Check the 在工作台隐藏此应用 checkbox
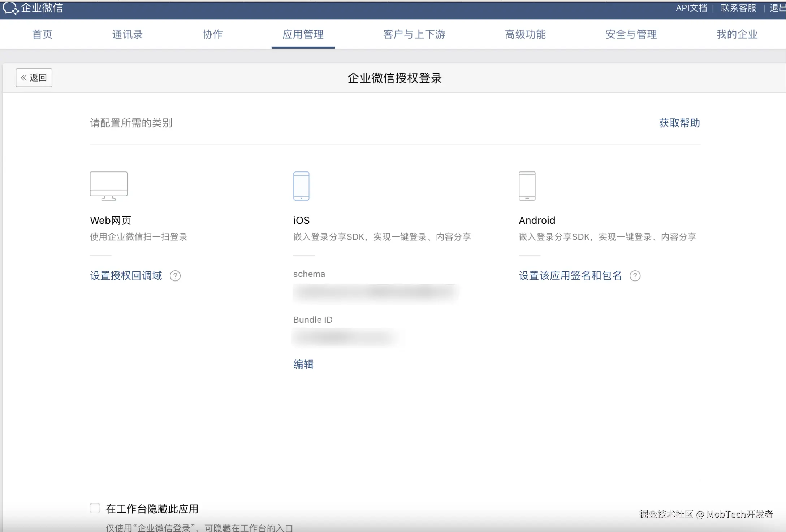 pyautogui.click(x=95, y=508)
